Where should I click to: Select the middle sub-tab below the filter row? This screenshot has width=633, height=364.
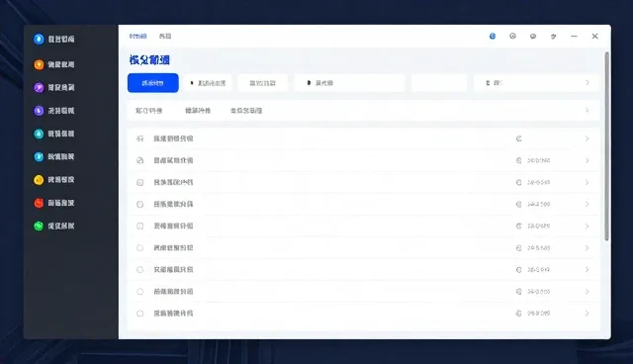[x=198, y=111]
